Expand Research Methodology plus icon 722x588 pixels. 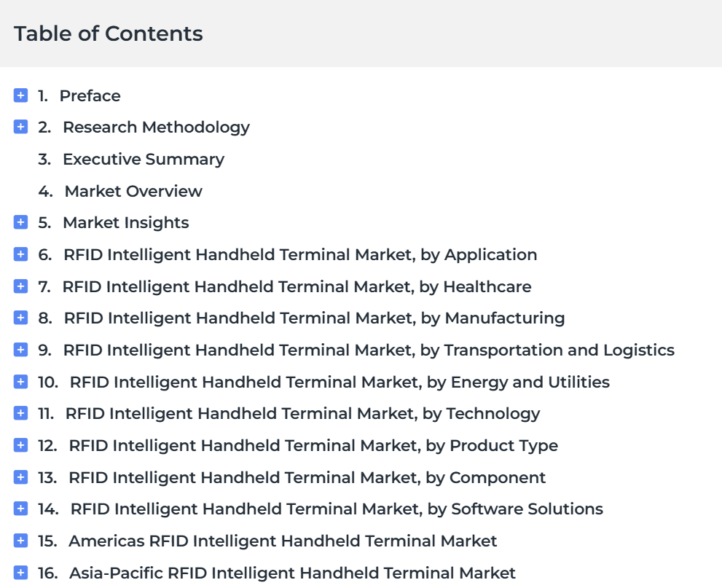(x=20, y=127)
